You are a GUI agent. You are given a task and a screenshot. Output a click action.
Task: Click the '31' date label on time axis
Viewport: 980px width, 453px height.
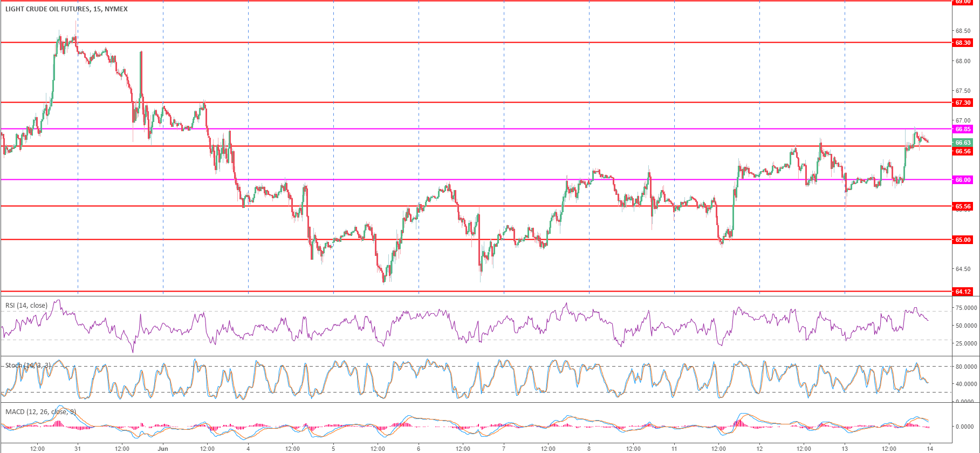[x=78, y=448]
